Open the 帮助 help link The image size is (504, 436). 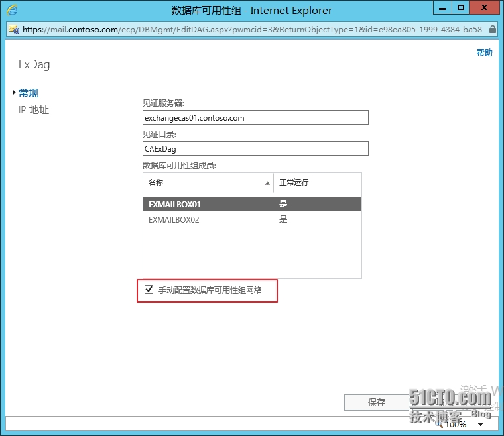tap(484, 53)
